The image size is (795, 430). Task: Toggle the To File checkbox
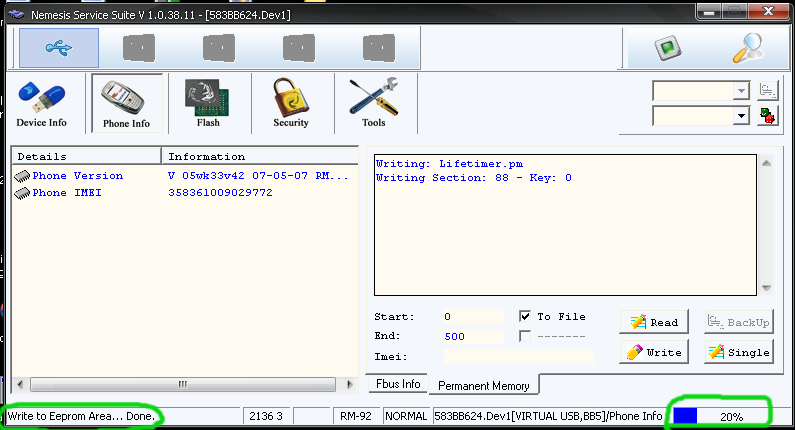click(525, 316)
